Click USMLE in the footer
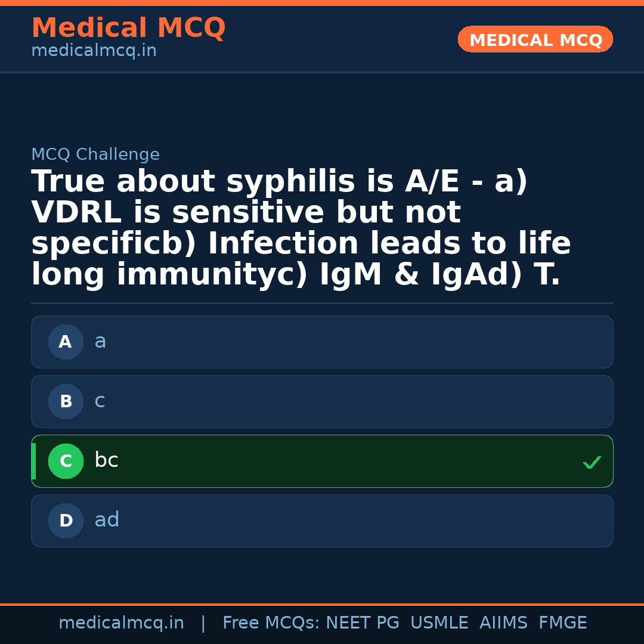Viewport: 644px width, 644px height. pyautogui.click(x=439, y=623)
